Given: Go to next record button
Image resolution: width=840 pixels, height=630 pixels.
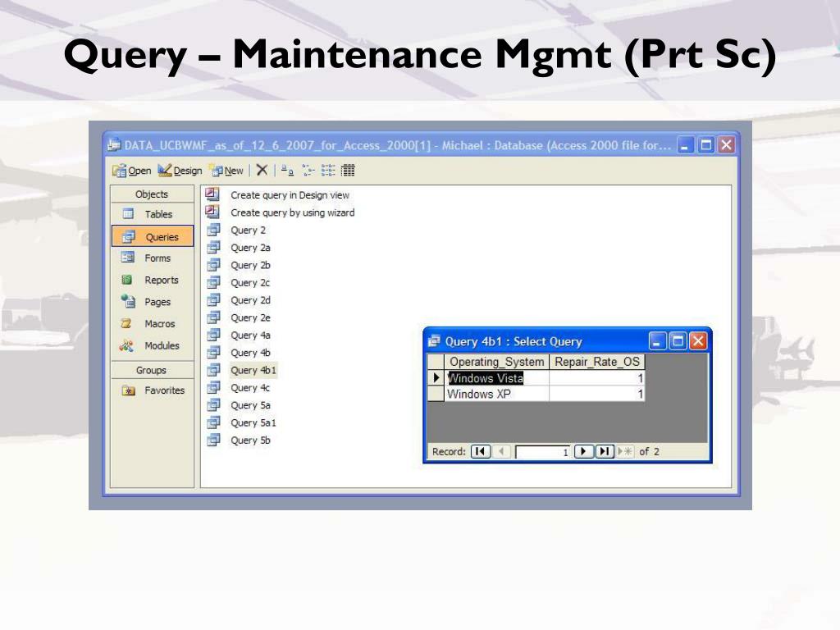Looking at the screenshot, I should (x=583, y=452).
